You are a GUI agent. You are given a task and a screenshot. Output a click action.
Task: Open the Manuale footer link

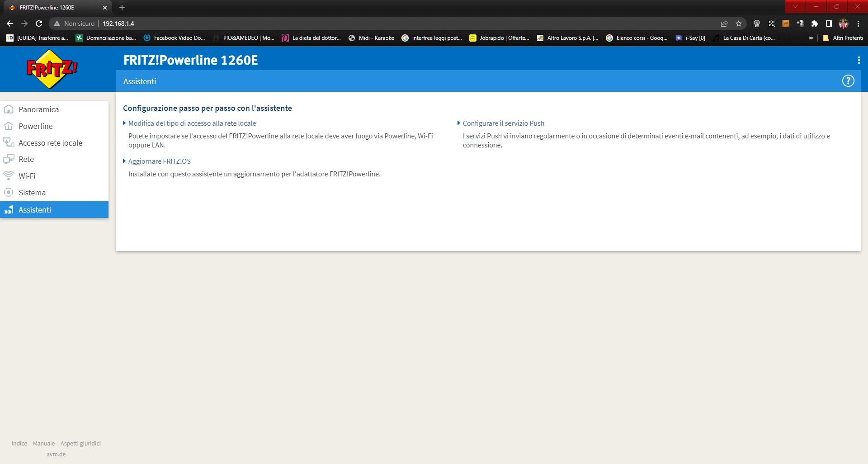click(x=44, y=443)
